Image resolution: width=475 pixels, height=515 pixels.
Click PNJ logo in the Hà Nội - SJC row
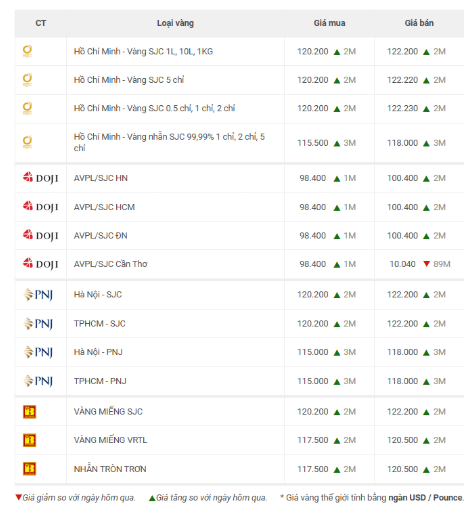tap(38, 295)
